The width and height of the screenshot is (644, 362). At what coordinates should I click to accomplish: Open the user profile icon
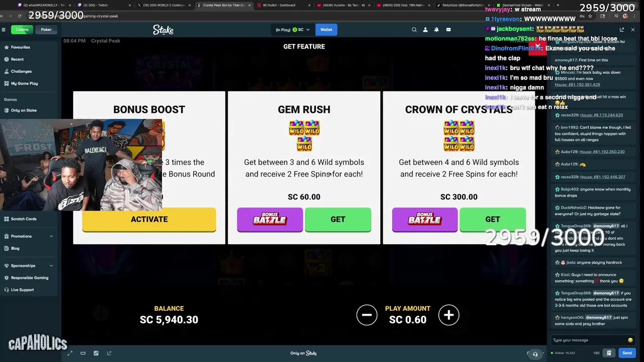coord(425,30)
